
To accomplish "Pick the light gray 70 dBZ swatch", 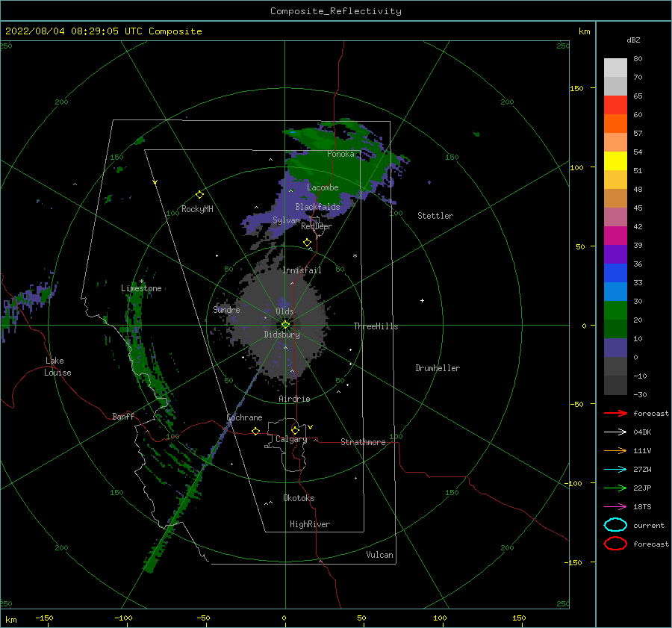I will tap(615, 68).
